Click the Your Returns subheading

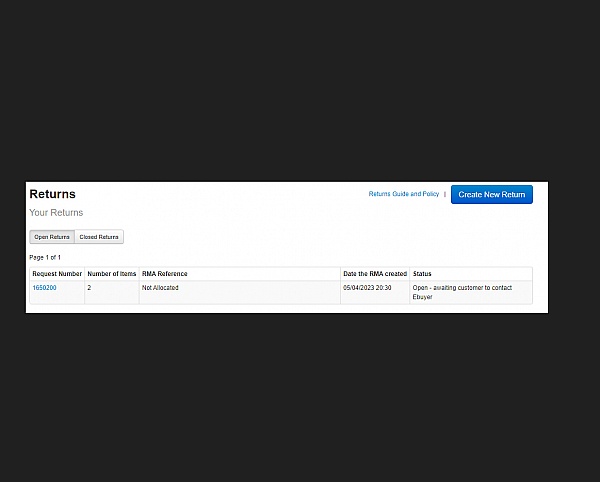point(56,213)
